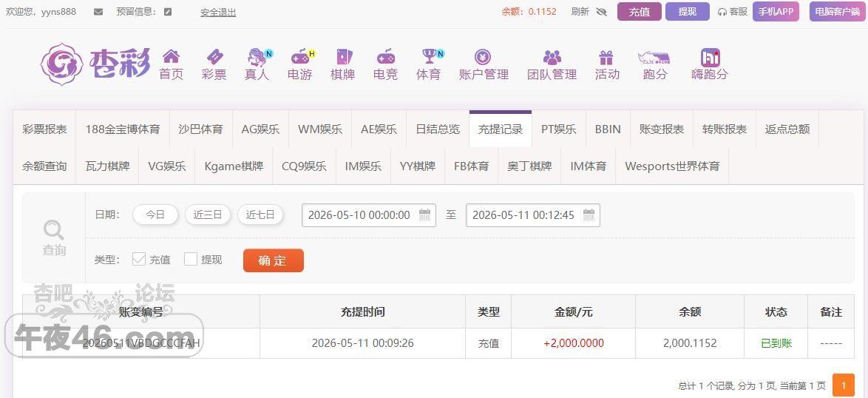Screen dimensions: 868x398
Task: Go to page 1 in pagination
Action: [844, 385]
